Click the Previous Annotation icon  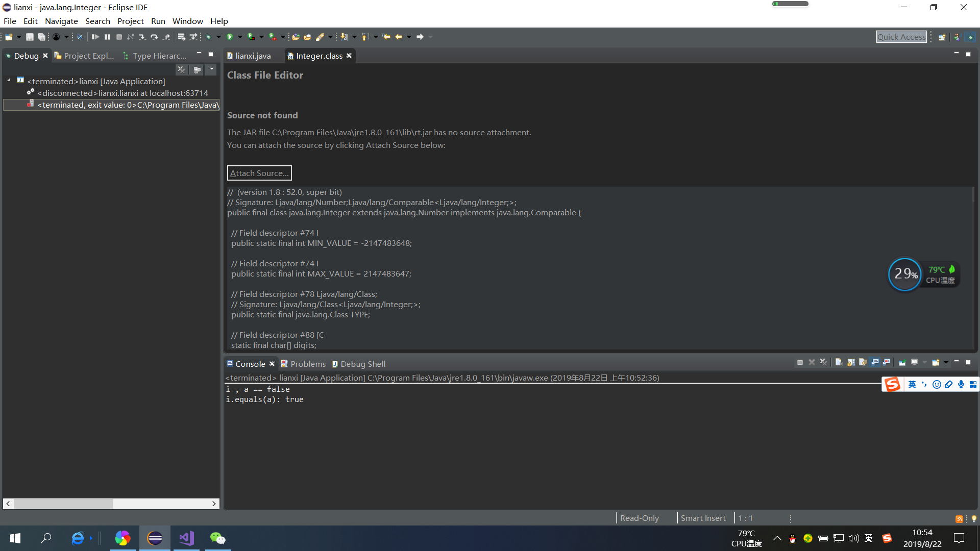[x=365, y=37]
